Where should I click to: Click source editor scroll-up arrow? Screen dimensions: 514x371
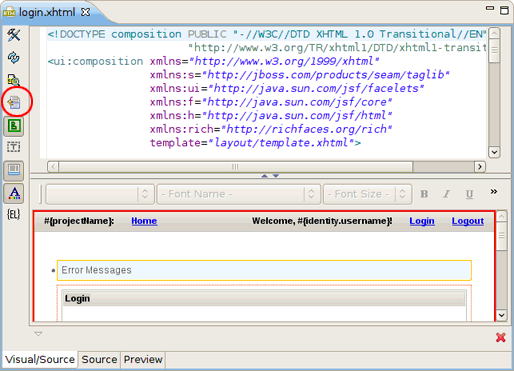tap(494, 33)
